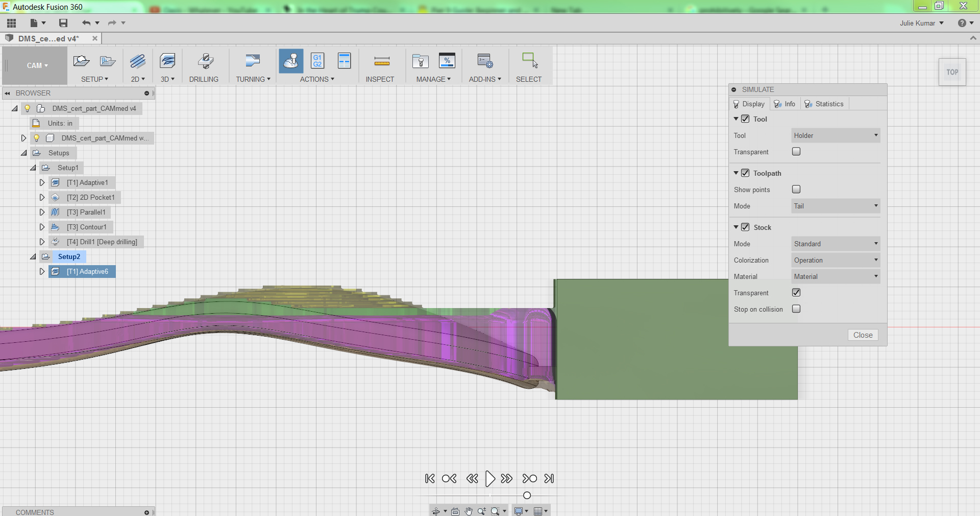Click the Redo arrow
The height and width of the screenshot is (516, 980).
tap(112, 23)
